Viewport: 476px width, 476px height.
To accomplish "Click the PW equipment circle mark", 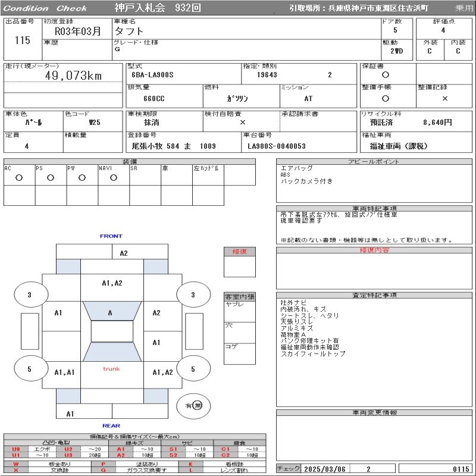I will pos(82,178).
